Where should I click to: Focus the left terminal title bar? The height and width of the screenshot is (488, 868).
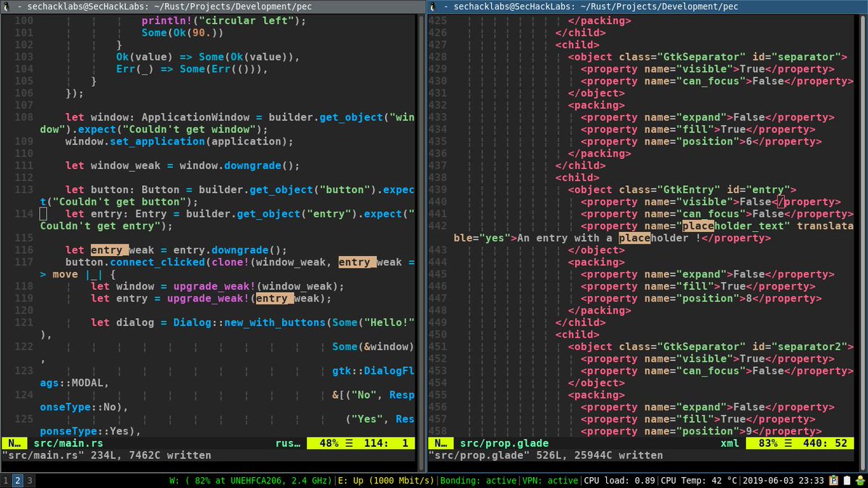[x=213, y=7]
